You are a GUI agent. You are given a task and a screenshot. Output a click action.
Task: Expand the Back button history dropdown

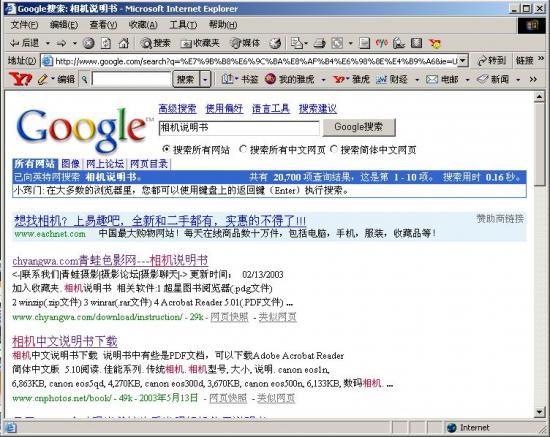(x=48, y=43)
